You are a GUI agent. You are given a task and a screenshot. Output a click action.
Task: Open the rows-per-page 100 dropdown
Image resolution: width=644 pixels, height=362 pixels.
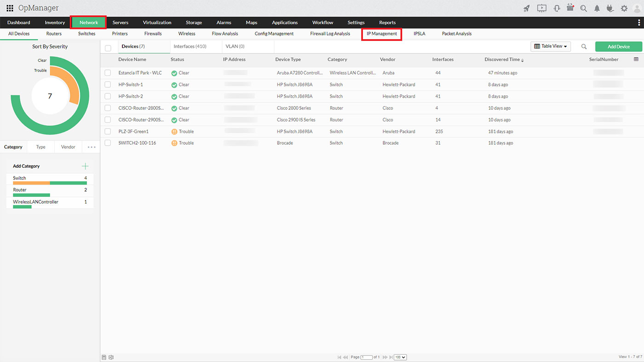pyautogui.click(x=400, y=357)
